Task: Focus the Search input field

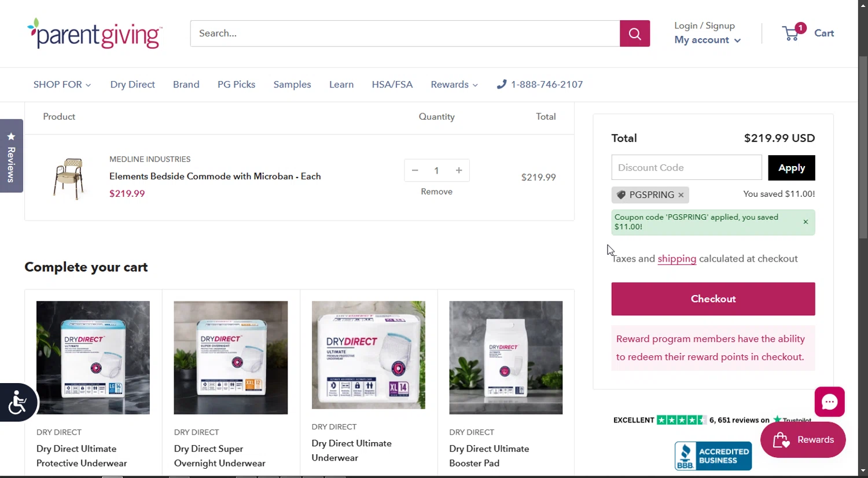Action: tap(405, 34)
